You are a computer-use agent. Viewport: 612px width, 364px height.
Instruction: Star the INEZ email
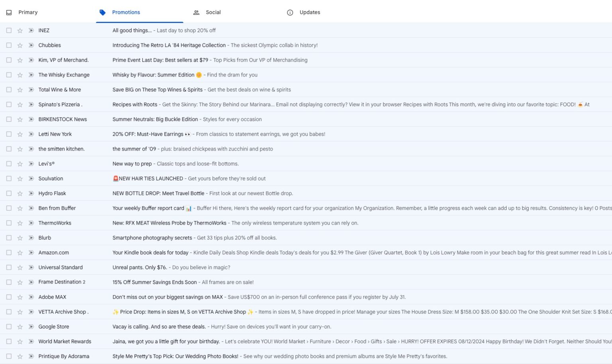pos(20,30)
